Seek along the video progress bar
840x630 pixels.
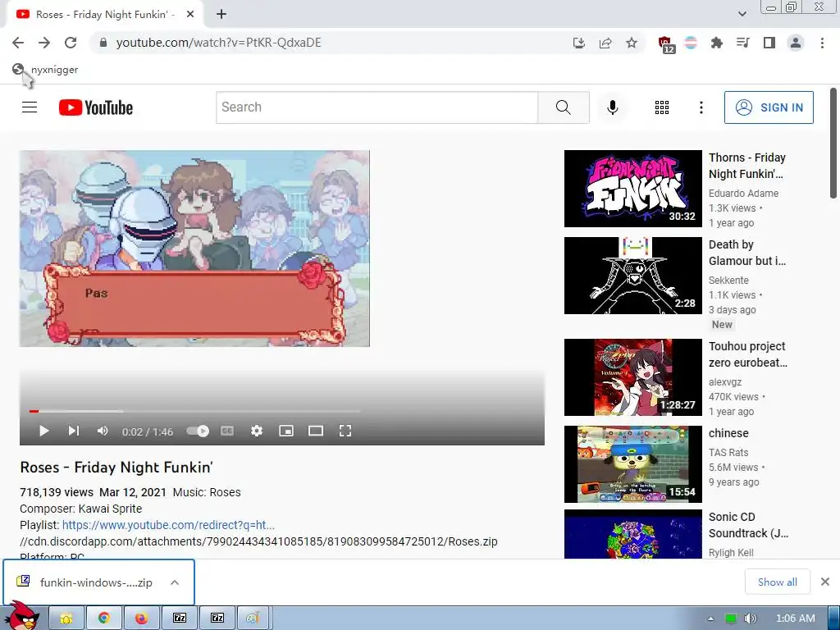point(194,412)
